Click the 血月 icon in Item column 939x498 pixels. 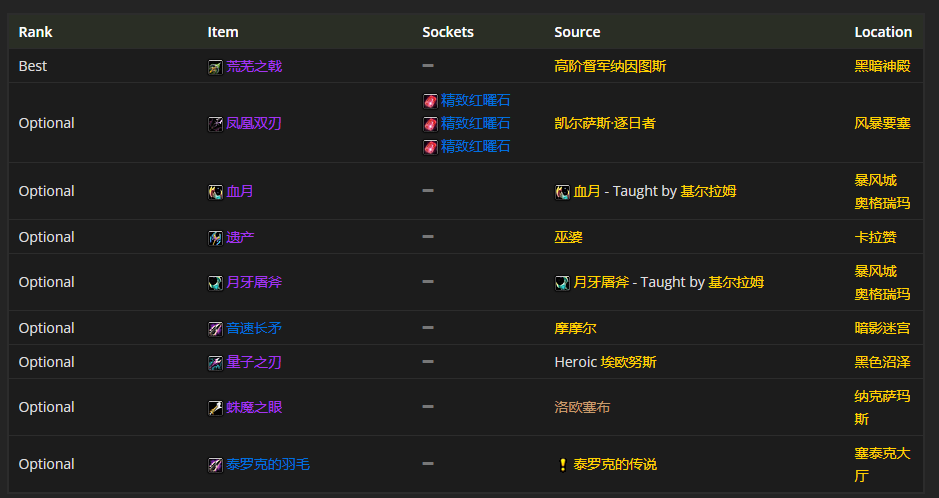pyautogui.click(x=215, y=192)
